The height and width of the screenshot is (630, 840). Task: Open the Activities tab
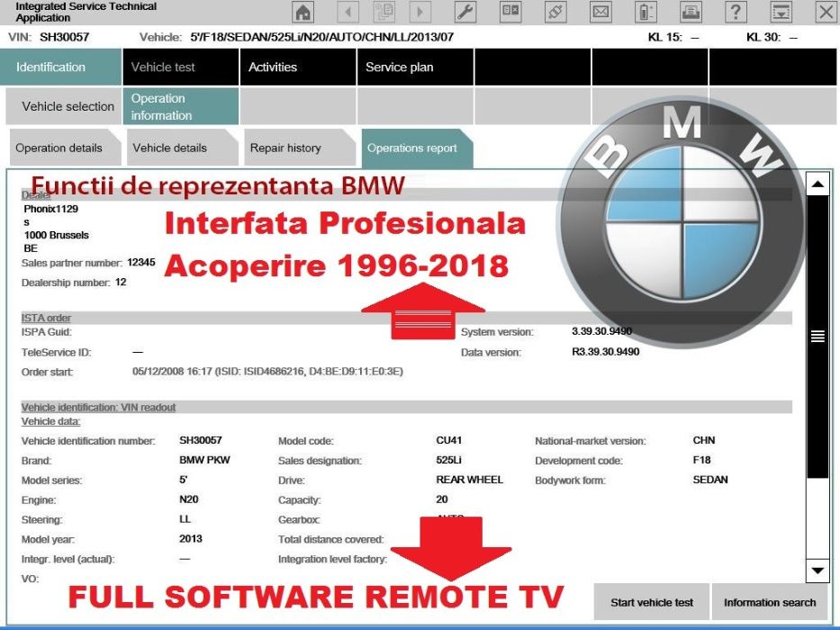point(298,67)
